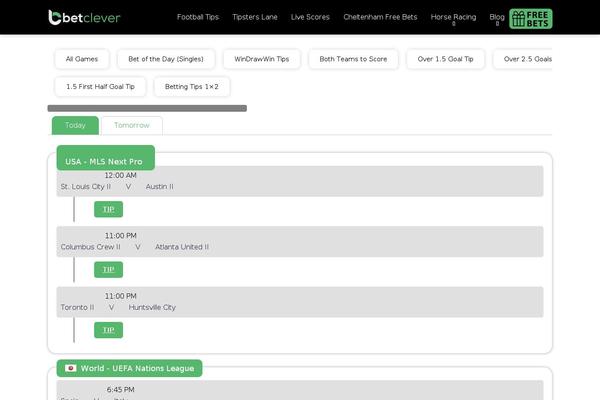This screenshot has height=400, width=600.
Task: Choose WinDrawWin Tips filter
Action: pyautogui.click(x=262, y=59)
